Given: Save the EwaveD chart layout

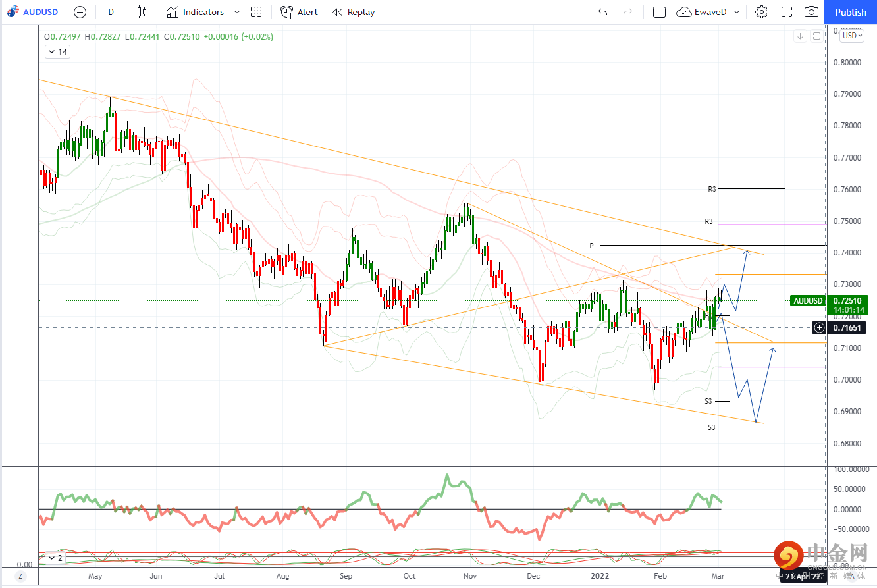Looking at the screenshot, I should click(703, 12).
